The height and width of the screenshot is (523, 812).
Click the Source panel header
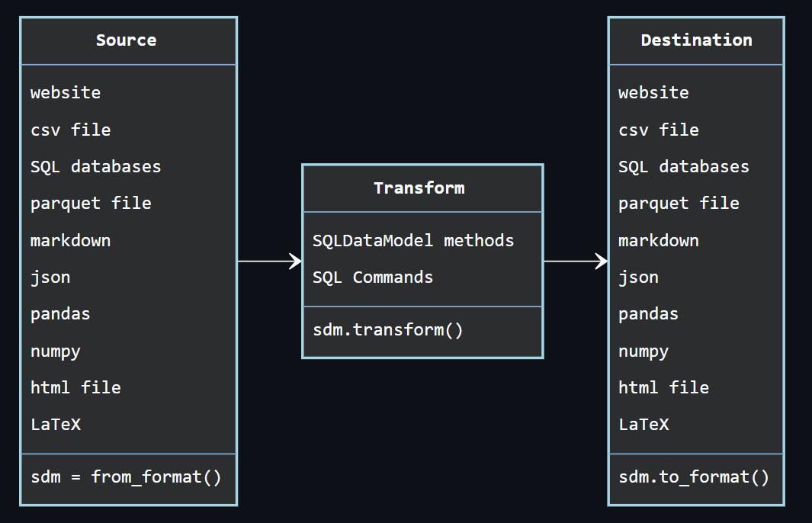coord(127,40)
